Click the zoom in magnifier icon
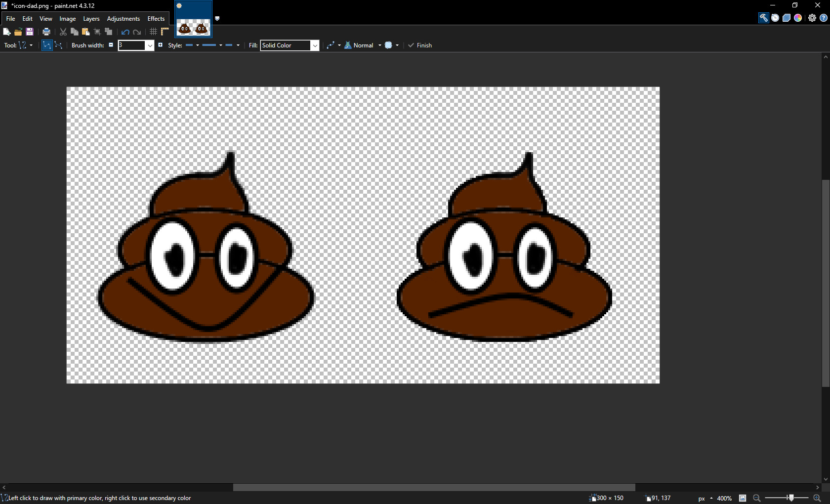The height and width of the screenshot is (504, 830). 817,498
